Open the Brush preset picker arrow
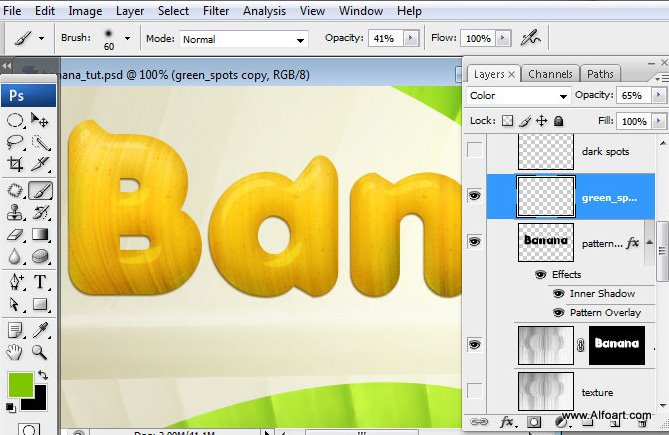 127,39
